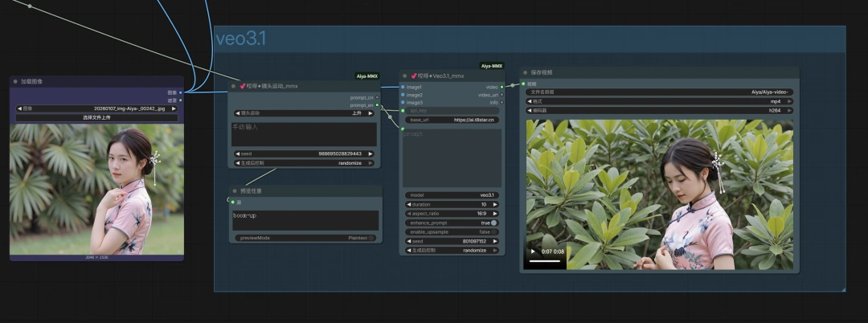Toggle the enhance_prompt switch

493,223
